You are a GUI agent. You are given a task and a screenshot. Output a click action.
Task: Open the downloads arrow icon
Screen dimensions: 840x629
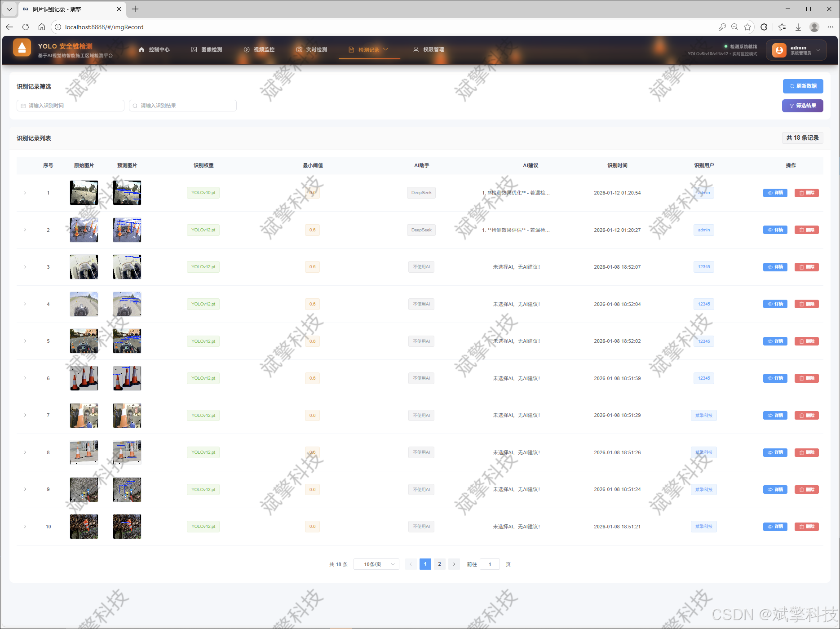(798, 27)
